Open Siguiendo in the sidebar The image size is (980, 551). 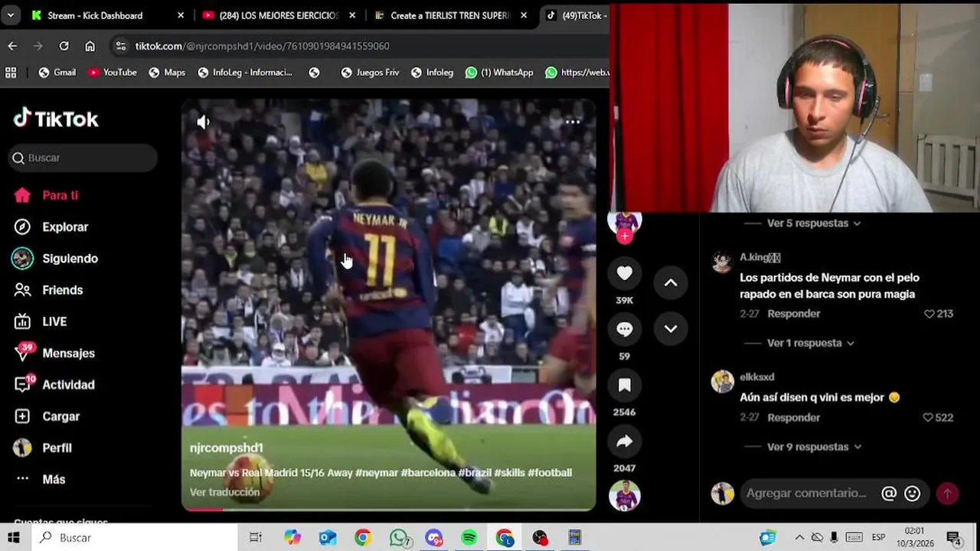(x=70, y=259)
